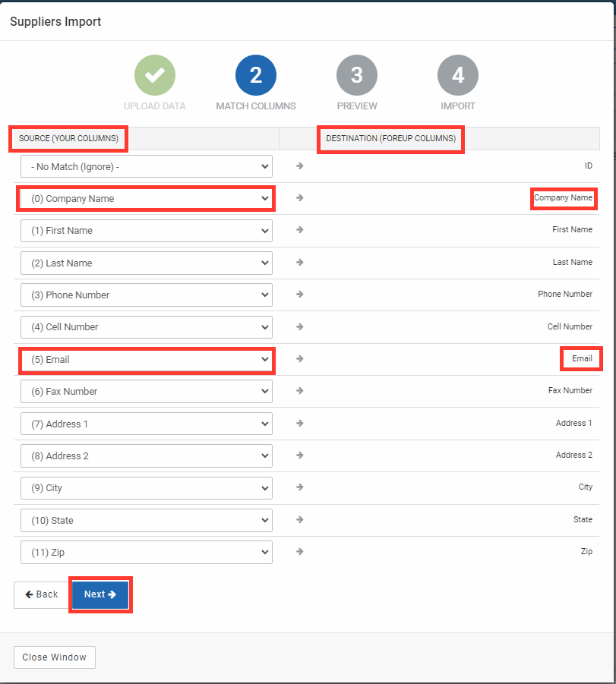Click the Destination (ForeUP Columns) header
The image size is (616, 684).
[390, 138]
